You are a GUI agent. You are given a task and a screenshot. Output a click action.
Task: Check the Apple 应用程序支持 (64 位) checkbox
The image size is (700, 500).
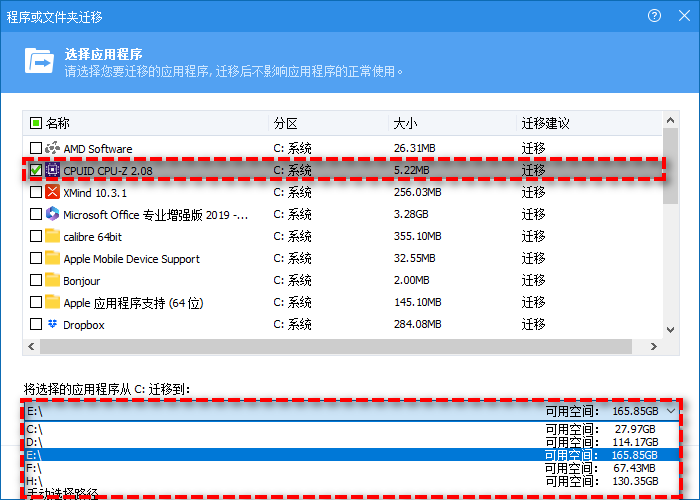(36, 302)
